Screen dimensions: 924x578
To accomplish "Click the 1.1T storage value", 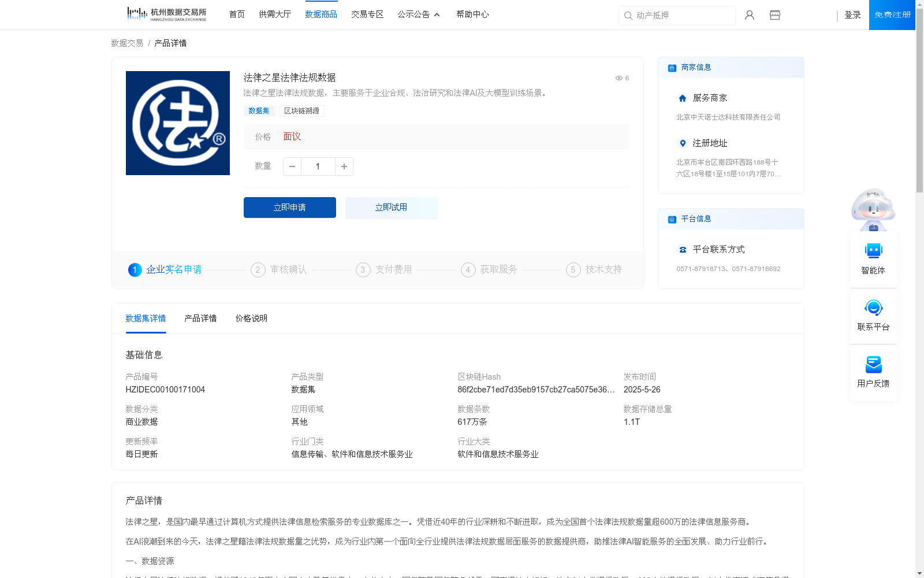I will pyautogui.click(x=632, y=422).
